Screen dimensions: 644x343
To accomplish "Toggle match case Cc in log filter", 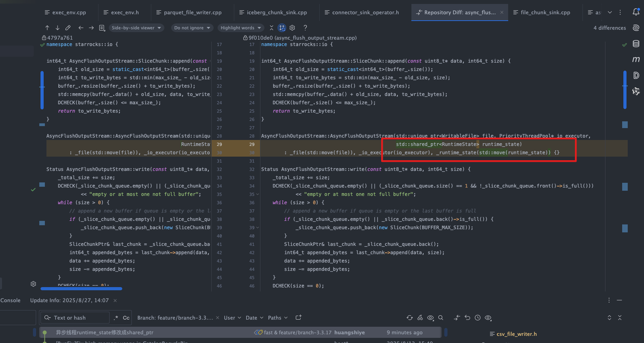I will [x=126, y=318].
